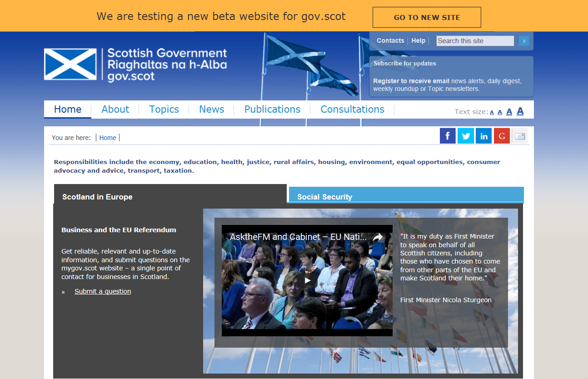Screen dimensions: 588x379
Task: Open the Consultations section
Action: point(352,110)
